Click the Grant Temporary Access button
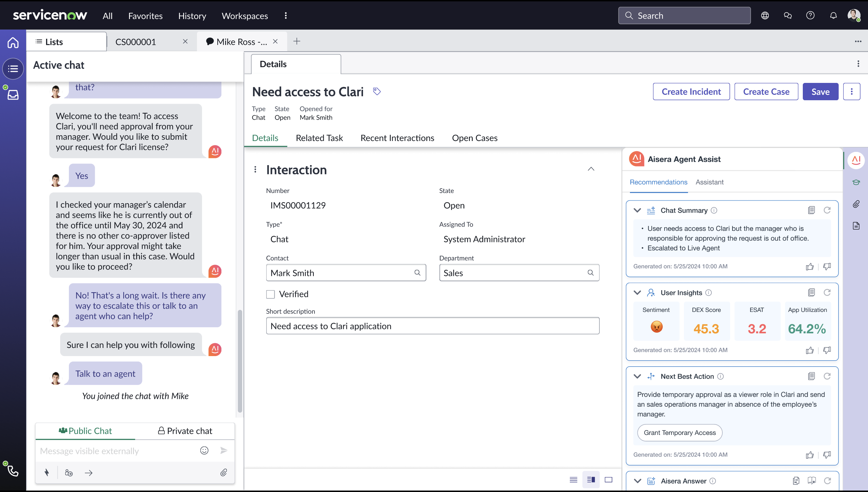The height and width of the screenshot is (492, 868). click(680, 433)
